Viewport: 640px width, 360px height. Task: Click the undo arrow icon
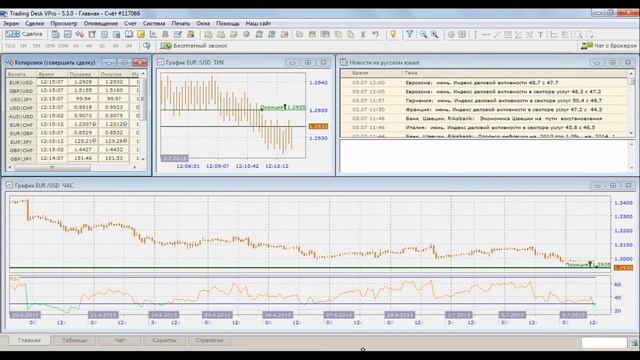click(x=375, y=34)
